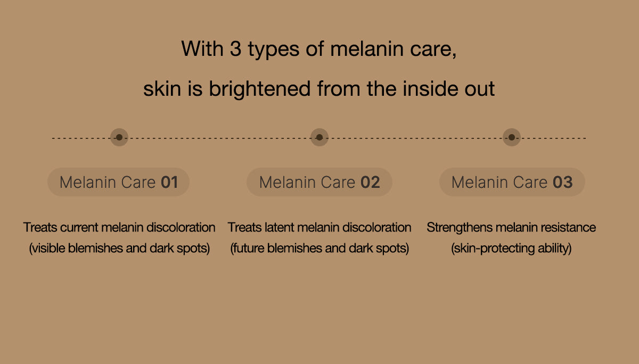This screenshot has height=364, width=639.
Task: Click '(skin-protecting ability)' text
Action: 511,248
